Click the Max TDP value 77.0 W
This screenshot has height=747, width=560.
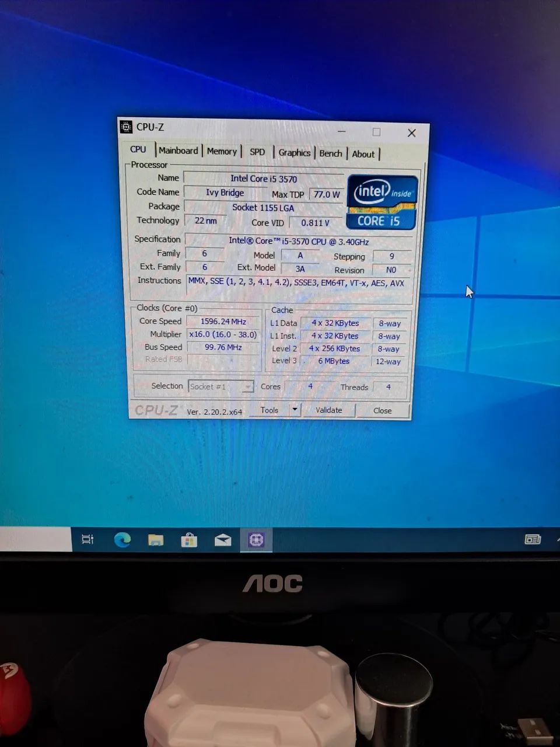[326, 194]
